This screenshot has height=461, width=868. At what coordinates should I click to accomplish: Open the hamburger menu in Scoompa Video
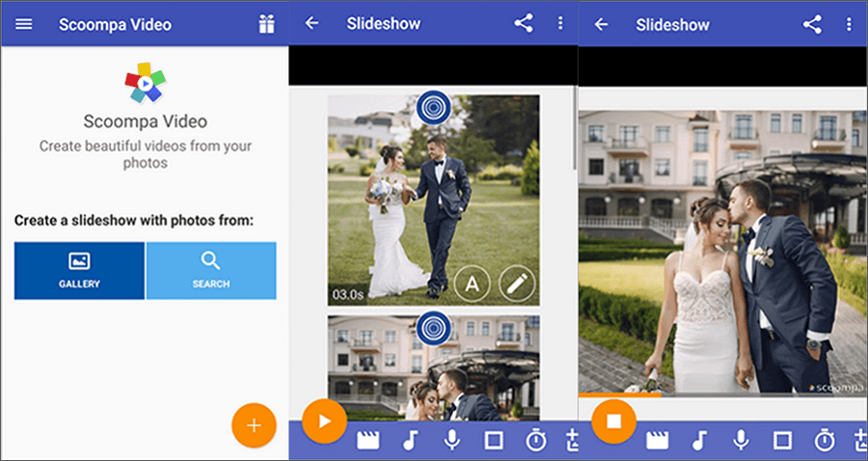coord(24,24)
